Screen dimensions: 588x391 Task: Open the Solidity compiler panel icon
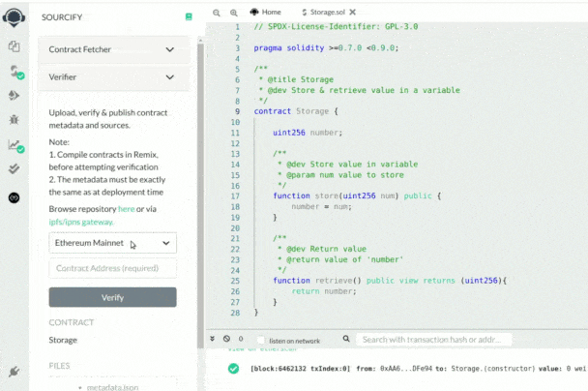pos(14,71)
